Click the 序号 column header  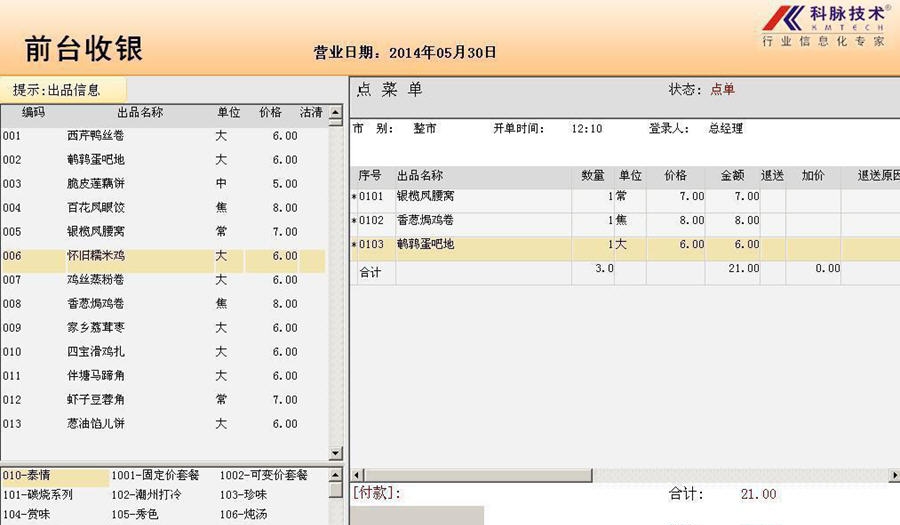pos(370,176)
